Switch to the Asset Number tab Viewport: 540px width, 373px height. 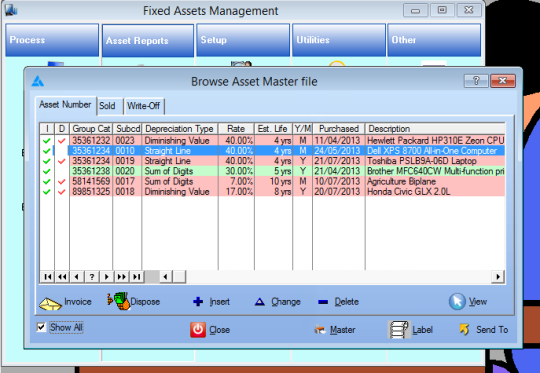pos(65,104)
